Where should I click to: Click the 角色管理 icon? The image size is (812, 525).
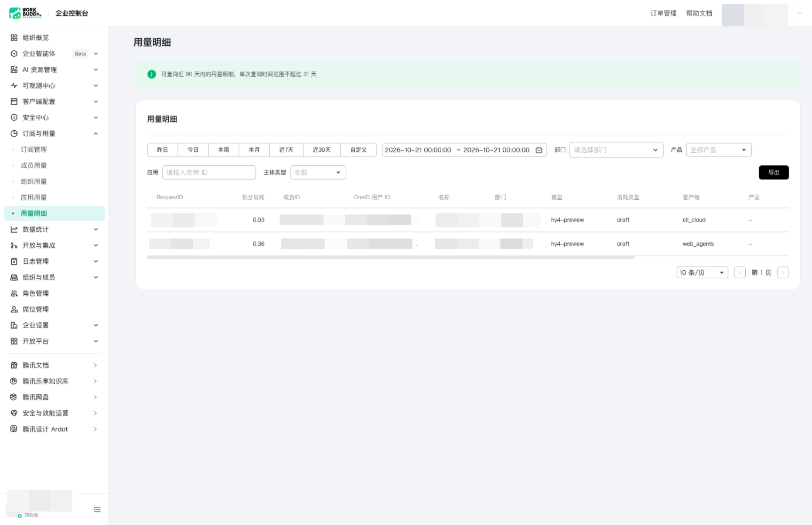[x=14, y=293]
